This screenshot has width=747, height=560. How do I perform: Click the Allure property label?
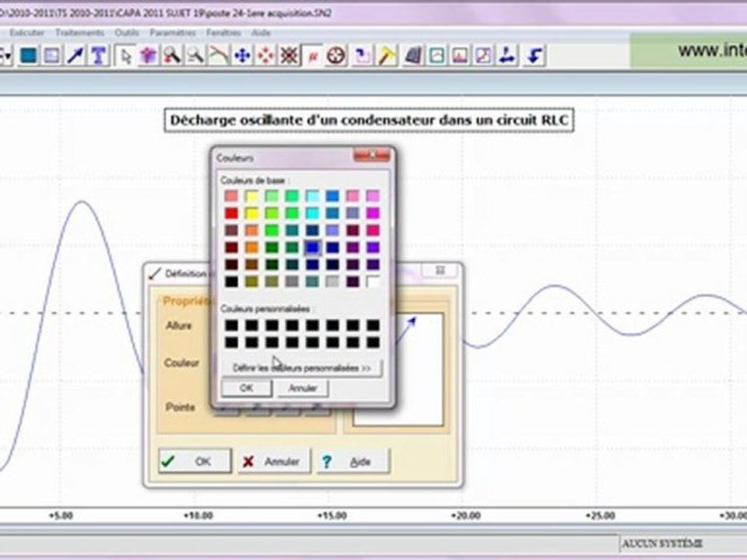179,326
